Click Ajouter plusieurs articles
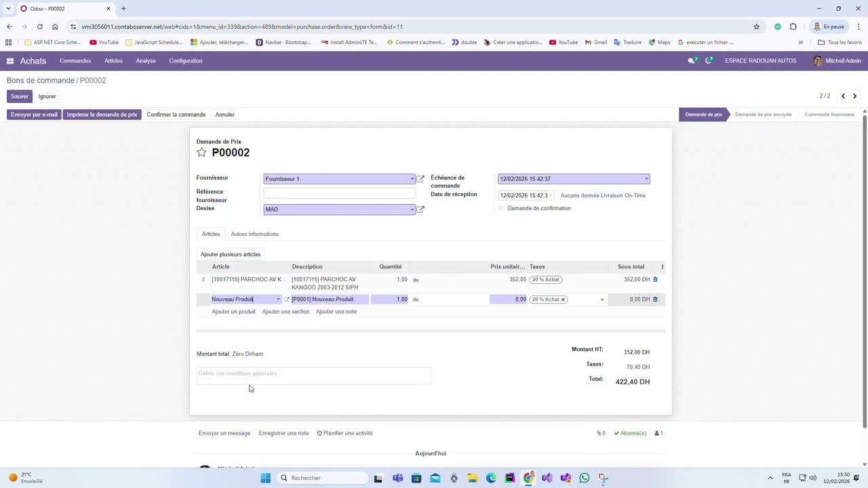868x488 pixels. pyautogui.click(x=231, y=254)
